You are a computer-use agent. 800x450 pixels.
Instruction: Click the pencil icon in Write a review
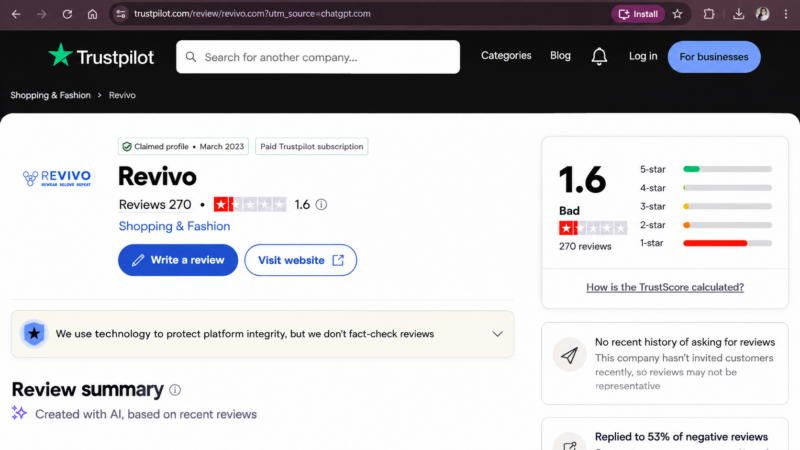click(x=138, y=260)
